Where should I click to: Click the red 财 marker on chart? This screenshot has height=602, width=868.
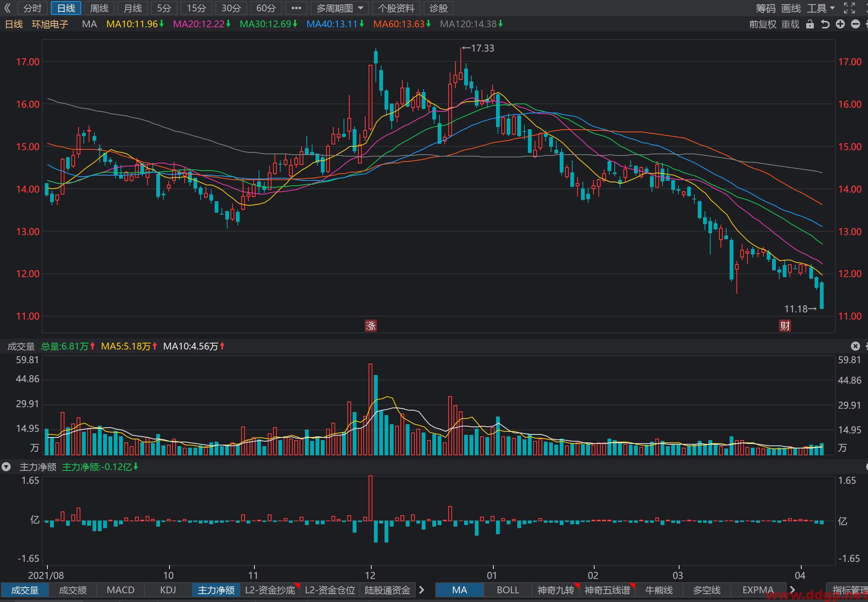(785, 326)
